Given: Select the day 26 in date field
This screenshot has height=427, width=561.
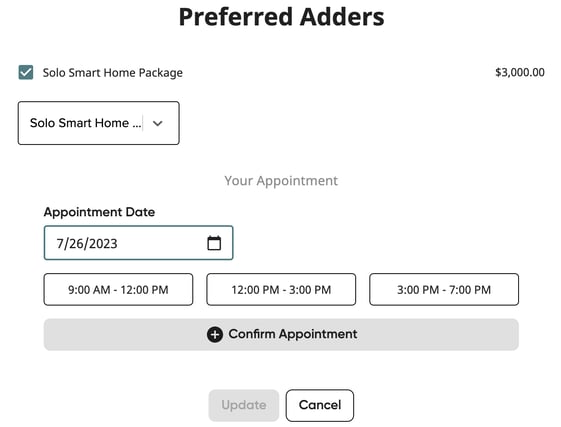Looking at the screenshot, I should (76, 244).
